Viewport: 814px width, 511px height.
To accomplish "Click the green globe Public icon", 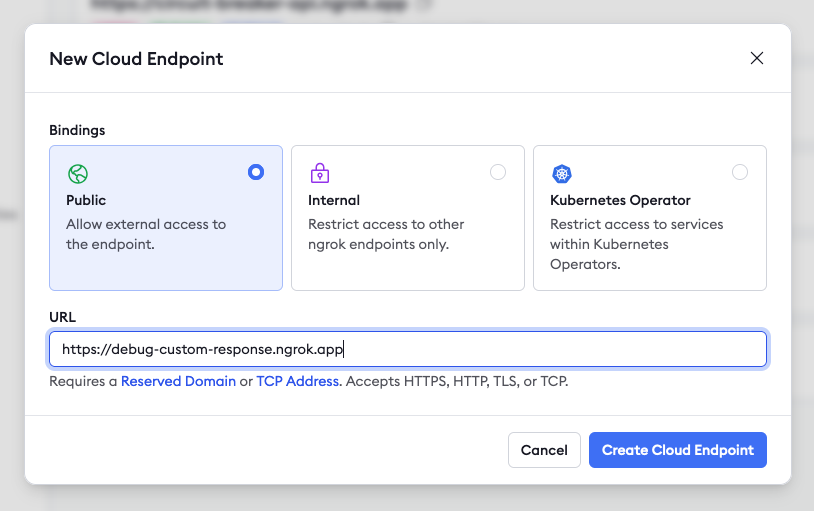I will point(78,174).
